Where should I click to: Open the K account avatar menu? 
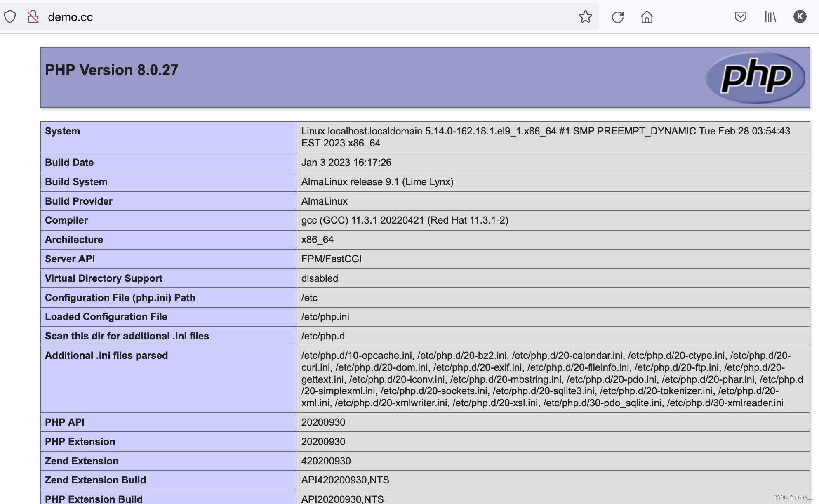(800, 16)
